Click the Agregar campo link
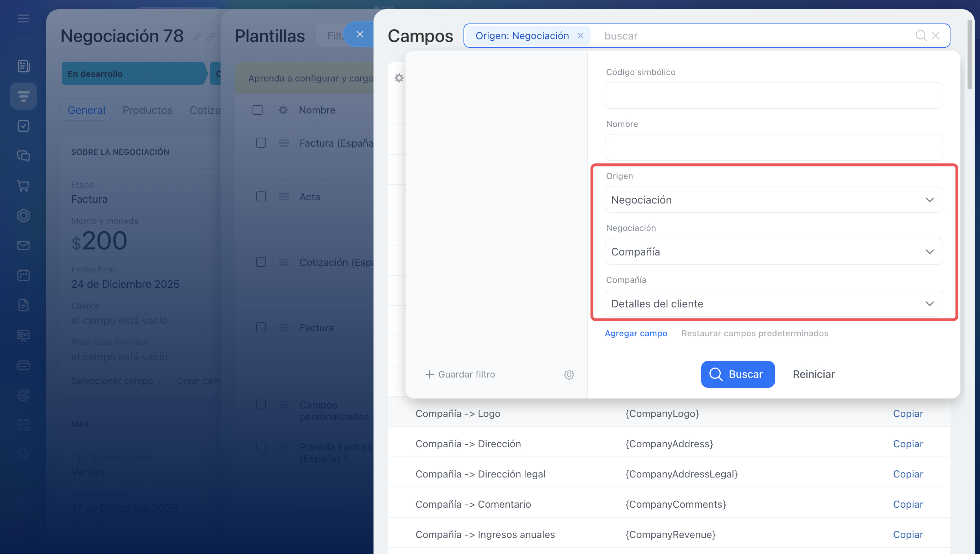This screenshot has width=980, height=554. (x=636, y=333)
